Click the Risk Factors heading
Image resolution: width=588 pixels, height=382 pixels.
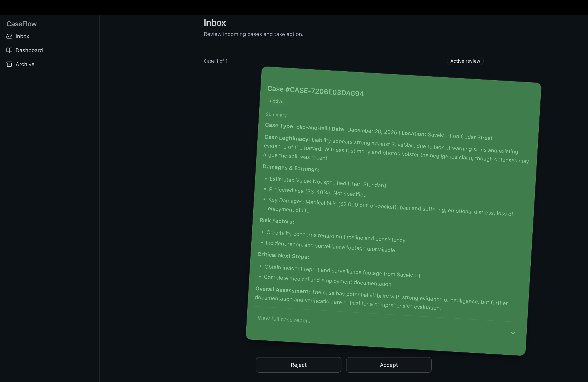tap(276, 221)
